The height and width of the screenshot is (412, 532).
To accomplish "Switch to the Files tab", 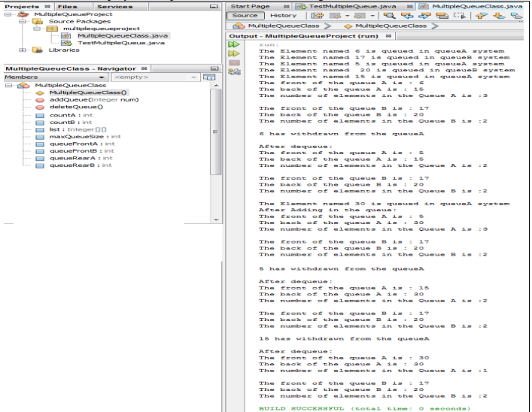I will [x=68, y=7].
